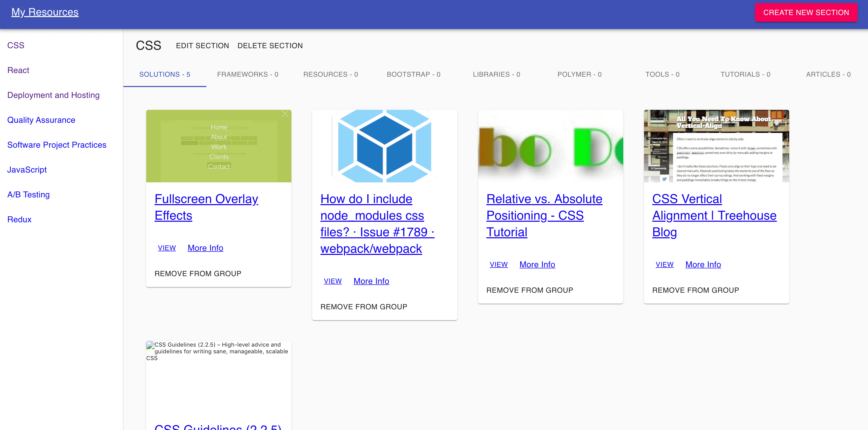Screen dimensions: 868x430
Task: Switch to the Frameworks - 0 tab
Action: 247,74
